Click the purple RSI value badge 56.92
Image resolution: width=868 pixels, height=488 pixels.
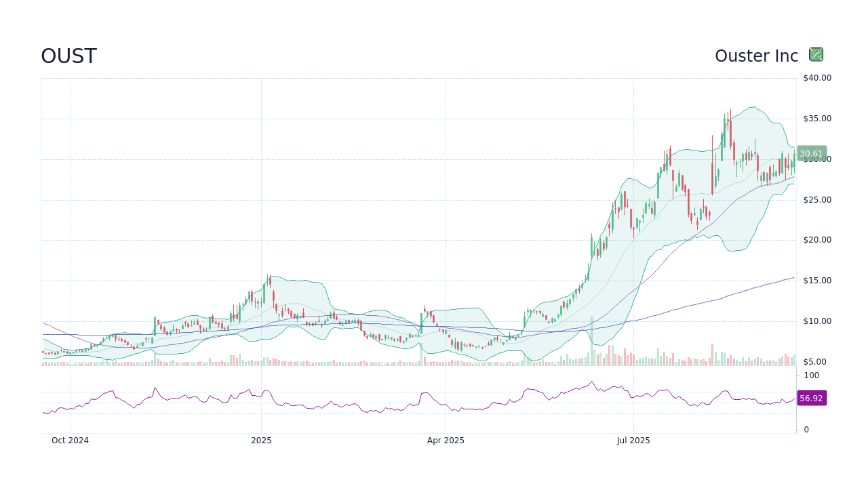pyautogui.click(x=812, y=398)
